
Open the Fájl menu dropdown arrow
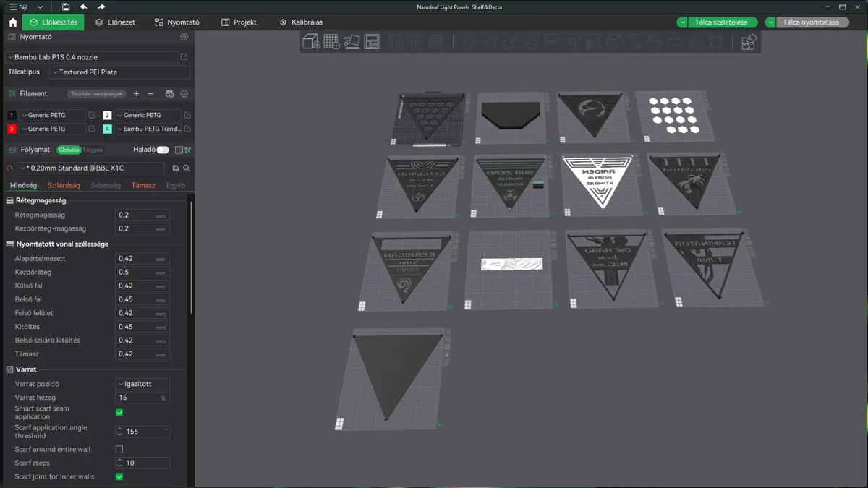tap(41, 7)
